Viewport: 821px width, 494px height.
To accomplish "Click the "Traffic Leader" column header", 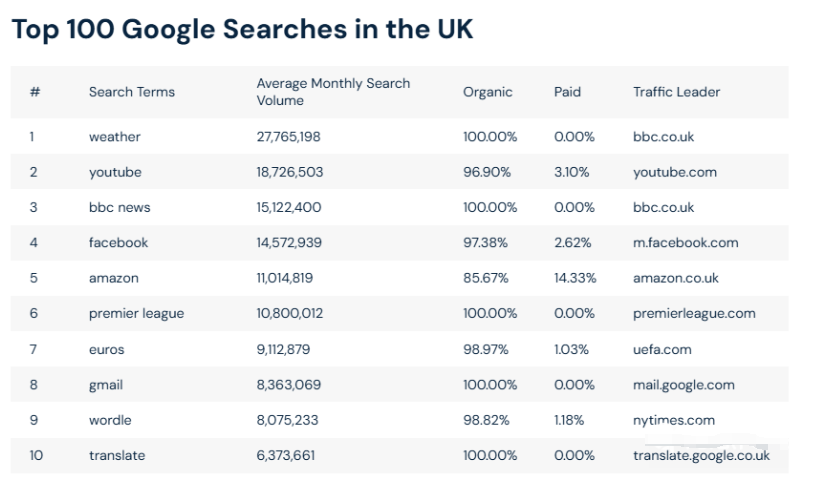I will [676, 92].
